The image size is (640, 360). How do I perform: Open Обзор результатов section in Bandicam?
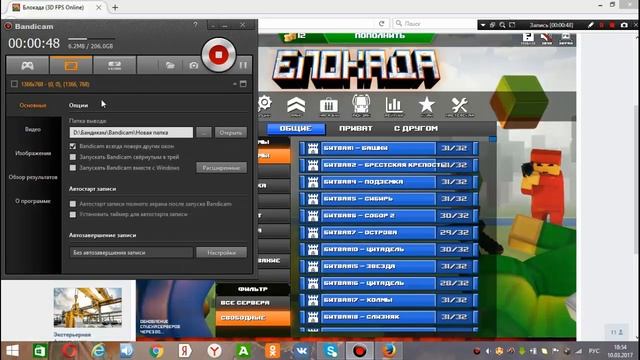coord(33,177)
